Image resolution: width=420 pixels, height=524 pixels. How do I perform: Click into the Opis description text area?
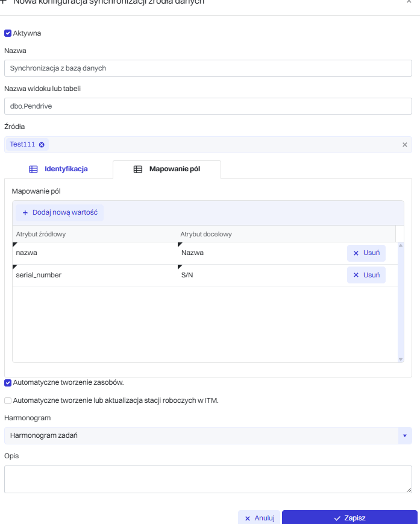click(208, 479)
